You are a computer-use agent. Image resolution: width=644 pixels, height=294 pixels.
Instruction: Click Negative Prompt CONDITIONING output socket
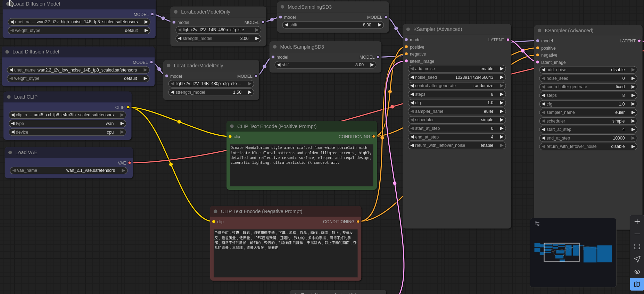click(358, 221)
